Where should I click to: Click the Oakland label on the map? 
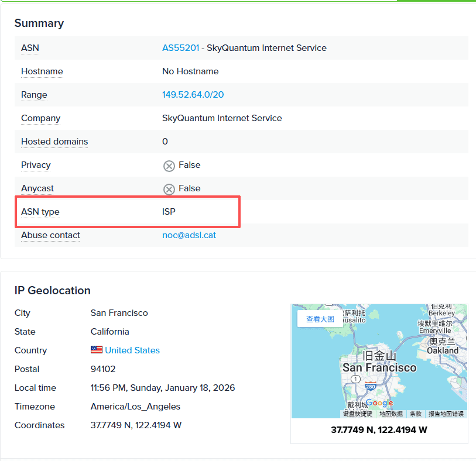point(442,350)
